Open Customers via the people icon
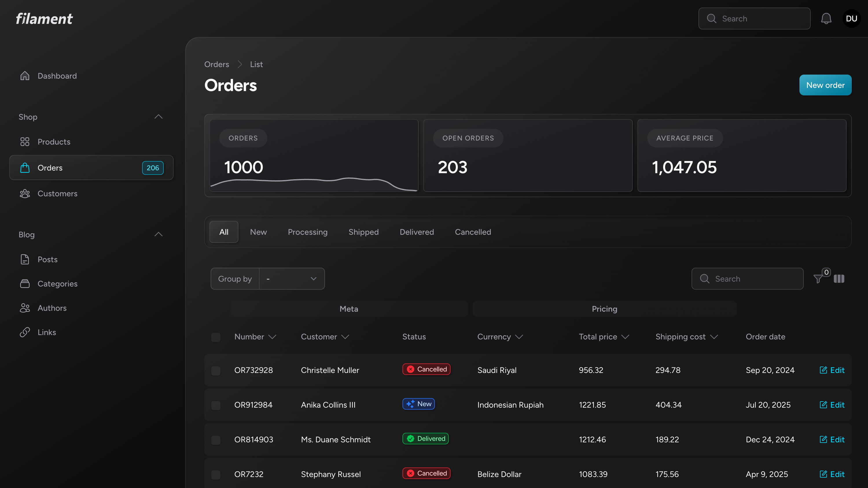The height and width of the screenshot is (488, 868). pyautogui.click(x=25, y=194)
